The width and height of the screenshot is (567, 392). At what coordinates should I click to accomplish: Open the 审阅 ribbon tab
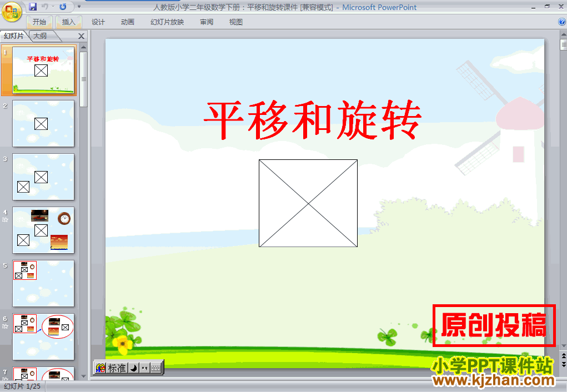coord(207,22)
